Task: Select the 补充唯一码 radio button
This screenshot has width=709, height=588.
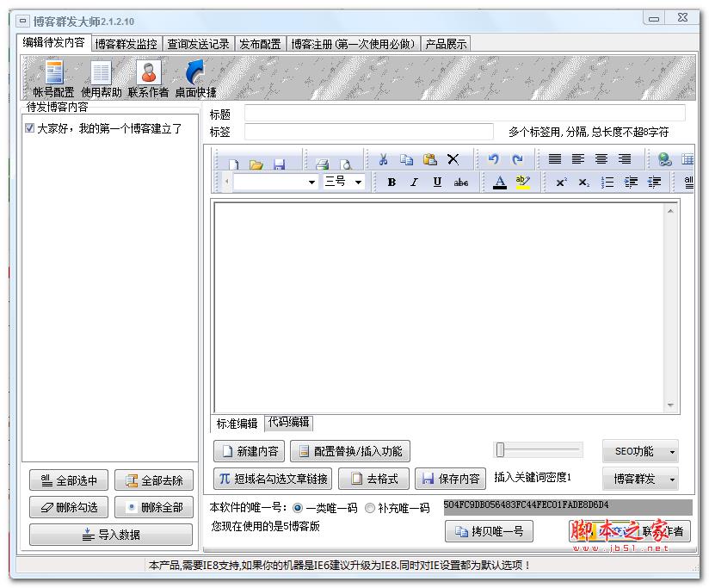Action: (370, 508)
